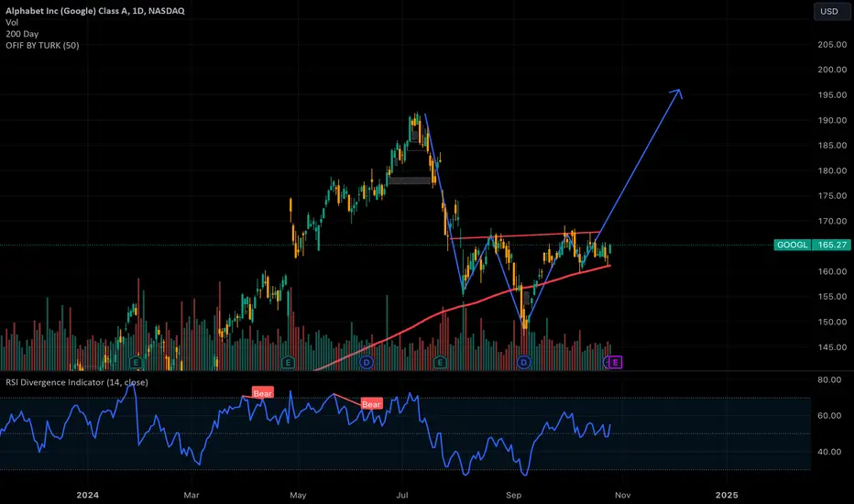The height and width of the screenshot is (504, 854).
Task: Click the 150.00 price axis label
Action: coord(832,322)
